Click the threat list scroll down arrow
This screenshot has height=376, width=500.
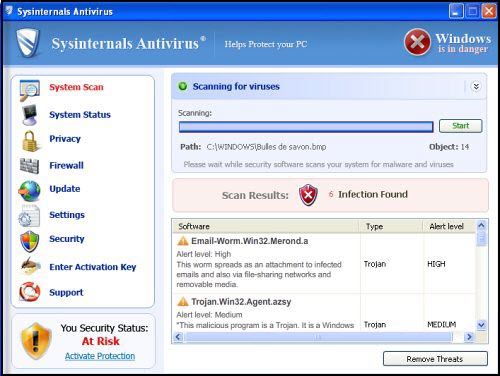[481, 324]
